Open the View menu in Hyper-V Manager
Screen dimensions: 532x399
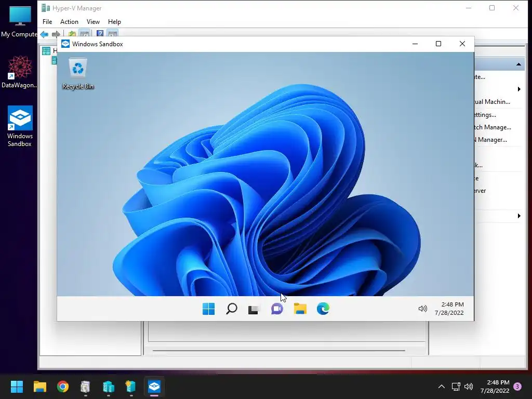93,22
